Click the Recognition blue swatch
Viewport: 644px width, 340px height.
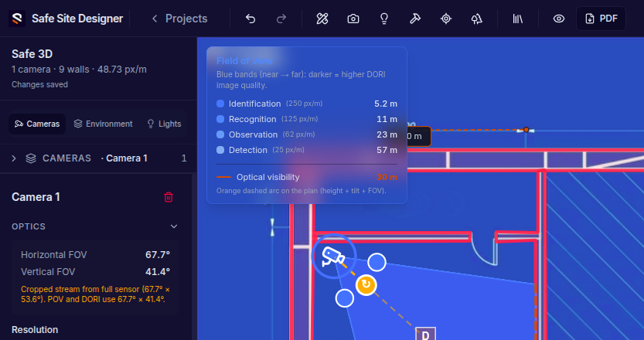click(x=220, y=119)
